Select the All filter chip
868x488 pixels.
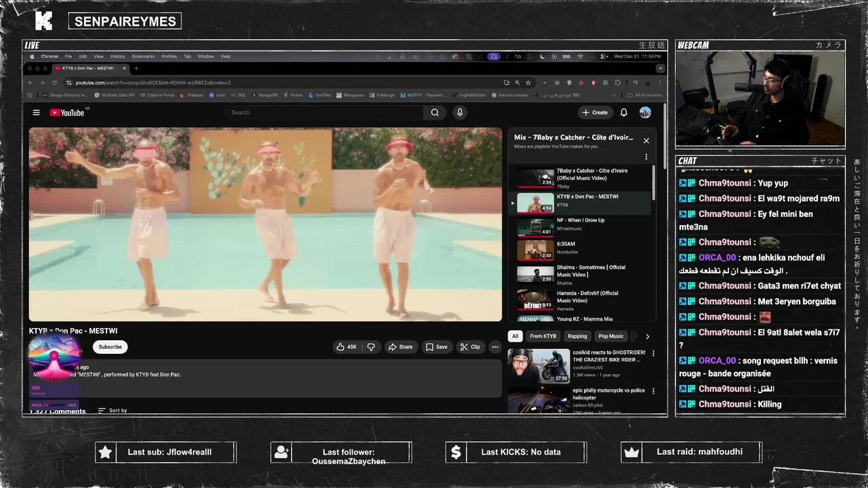(x=515, y=336)
